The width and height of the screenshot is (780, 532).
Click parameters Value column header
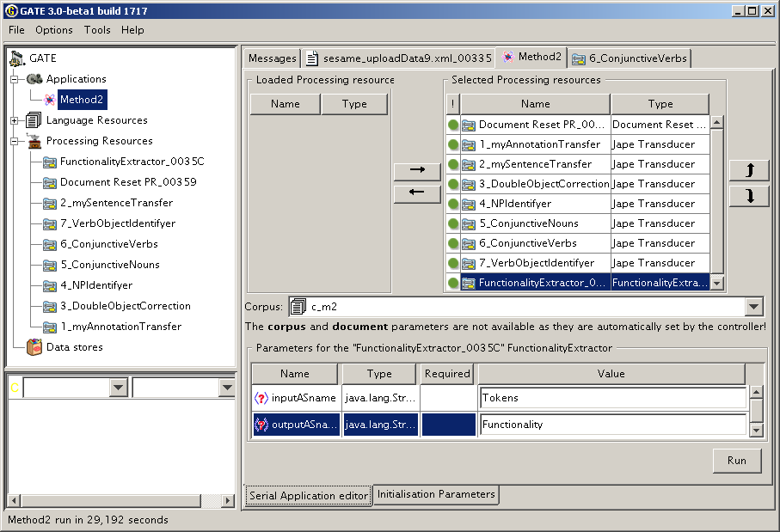tap(611, 374)
